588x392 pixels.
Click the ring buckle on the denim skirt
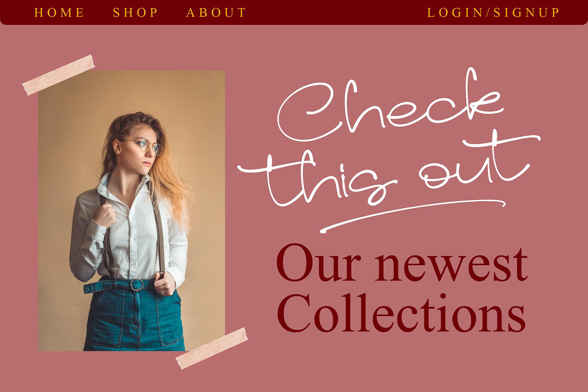[137, 285]
